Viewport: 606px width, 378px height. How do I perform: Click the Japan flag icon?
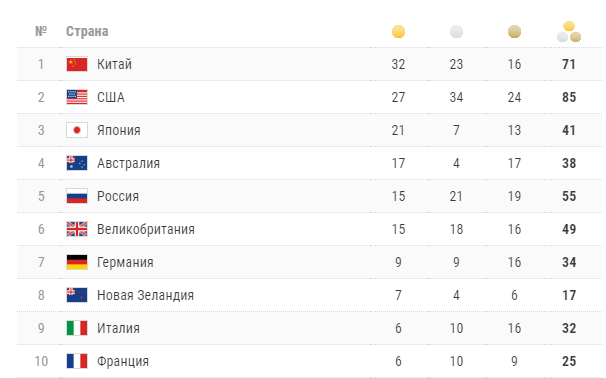(x=77, y=130)
